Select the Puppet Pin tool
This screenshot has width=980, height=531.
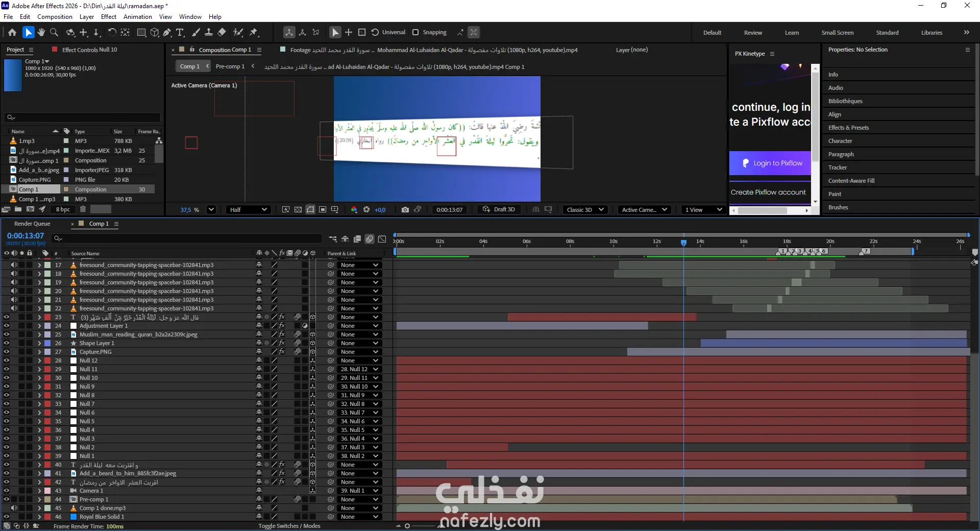(254, 32)
